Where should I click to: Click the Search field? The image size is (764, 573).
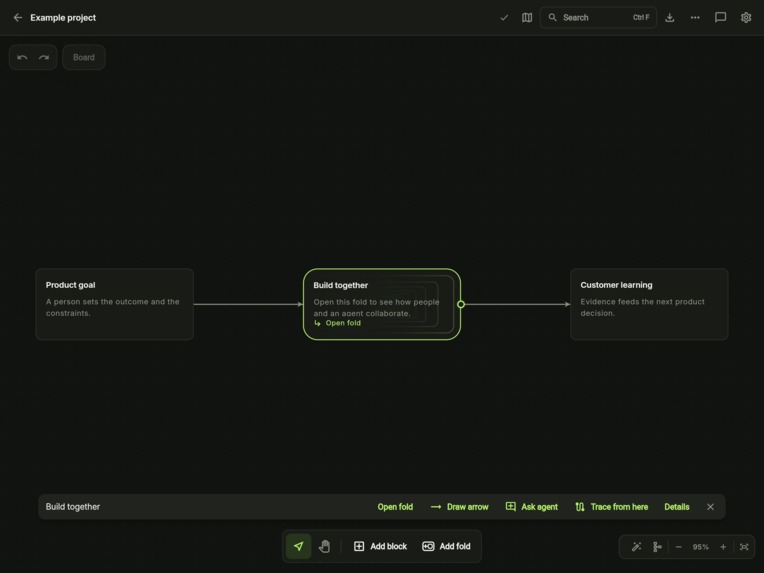tap(598, 18)
